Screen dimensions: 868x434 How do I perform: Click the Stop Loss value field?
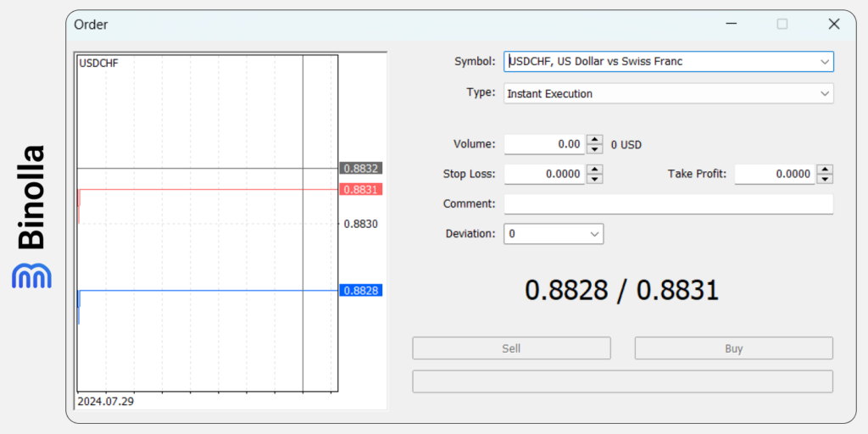(x=544, y=174)
